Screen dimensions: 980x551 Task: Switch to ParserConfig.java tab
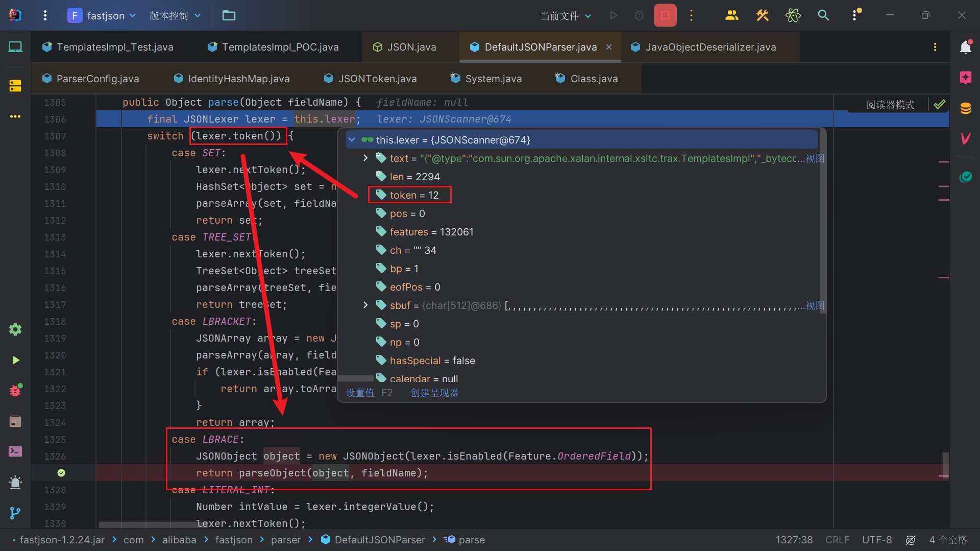(x=90, y=79)
